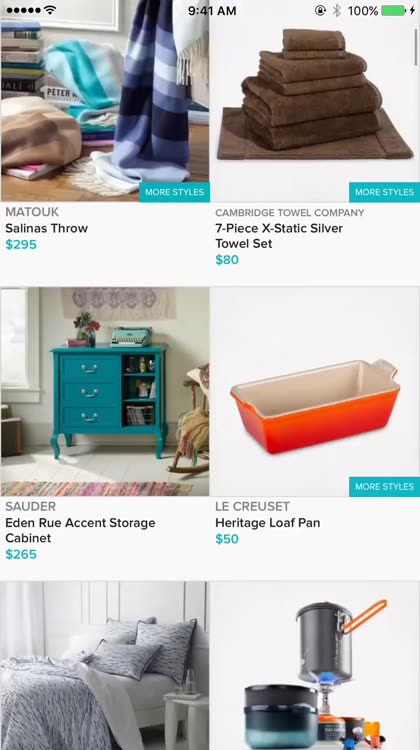The height and width of the screenshot is (750, 420).
Task: Open the camping stove cookware image
Action: coord(315,666)
